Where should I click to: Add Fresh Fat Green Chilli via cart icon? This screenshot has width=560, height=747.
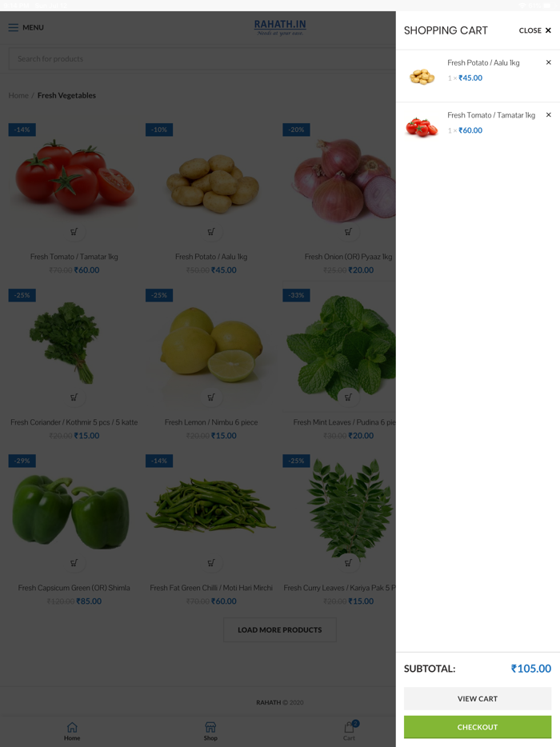(x=211, y=563)
